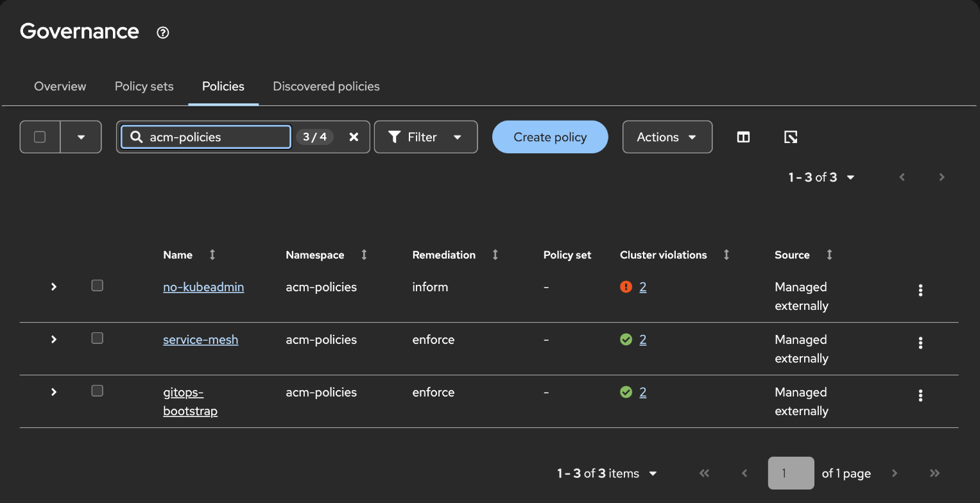Image resolution: width=980 pixels, height=503 pixels.
Task: Go to first page icon
Action: [705, 473]
